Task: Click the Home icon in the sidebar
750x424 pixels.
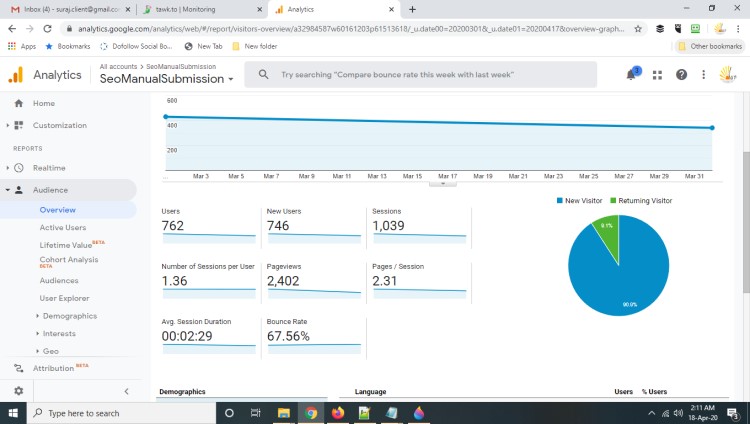Action: 18,103
